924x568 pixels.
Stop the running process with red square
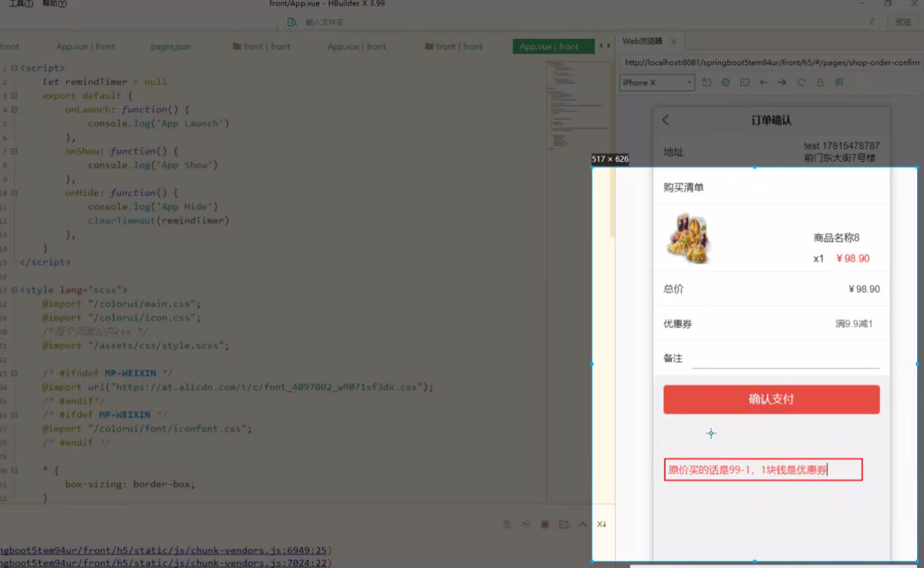click(x=545, y=525)
